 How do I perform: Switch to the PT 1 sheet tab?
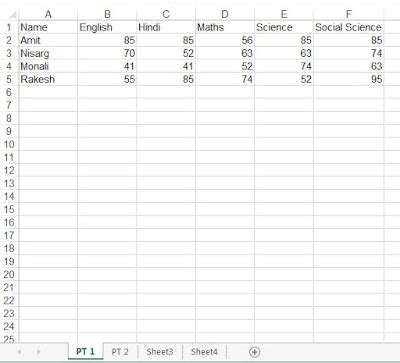point(86,351)
